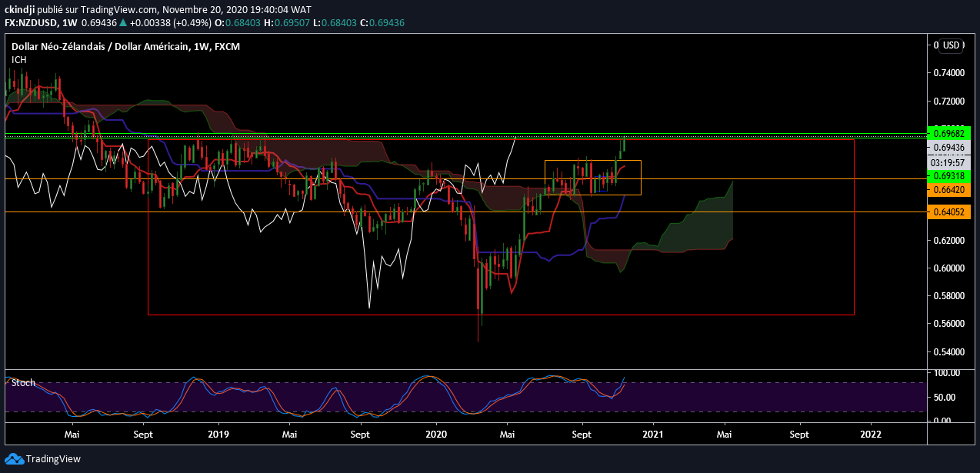Click the green 0.69318 price label
This screenshot has width=980, height=473.
pyautogui.click(x=949, y=177)
